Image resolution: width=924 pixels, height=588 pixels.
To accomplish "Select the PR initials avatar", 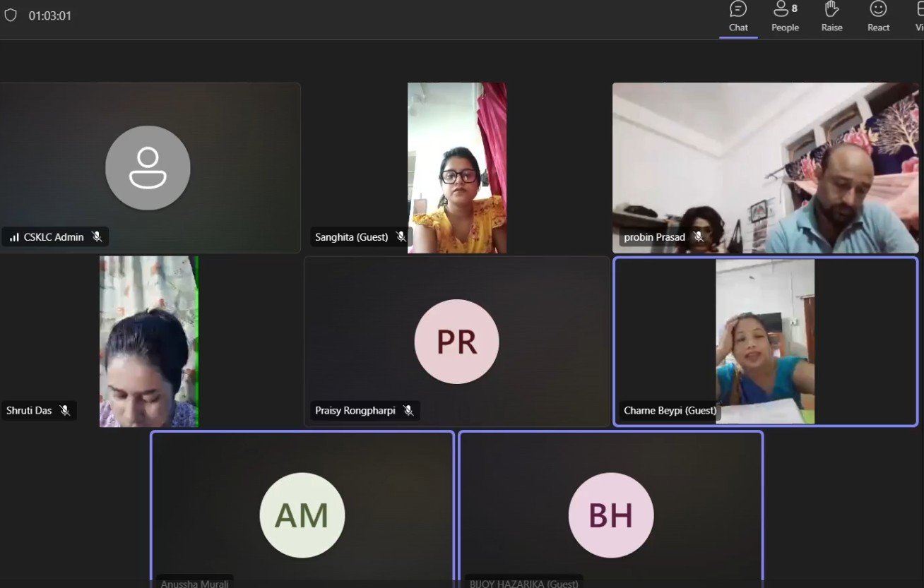I will click(x=456, y=342).
